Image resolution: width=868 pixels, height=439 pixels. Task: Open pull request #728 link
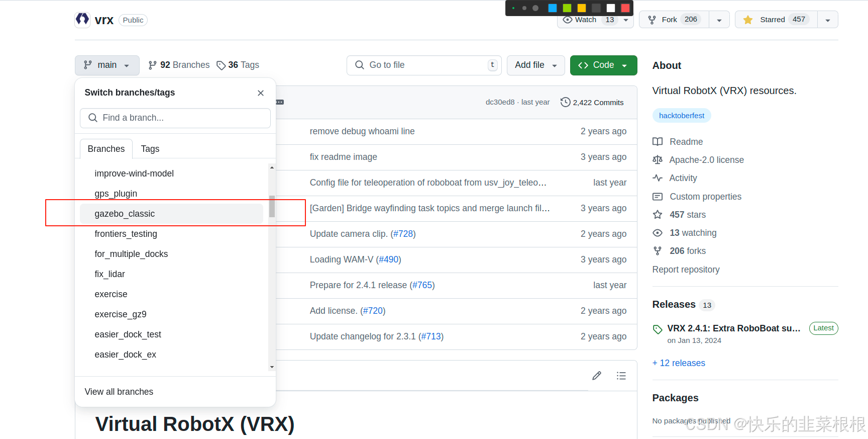[403, 234]
